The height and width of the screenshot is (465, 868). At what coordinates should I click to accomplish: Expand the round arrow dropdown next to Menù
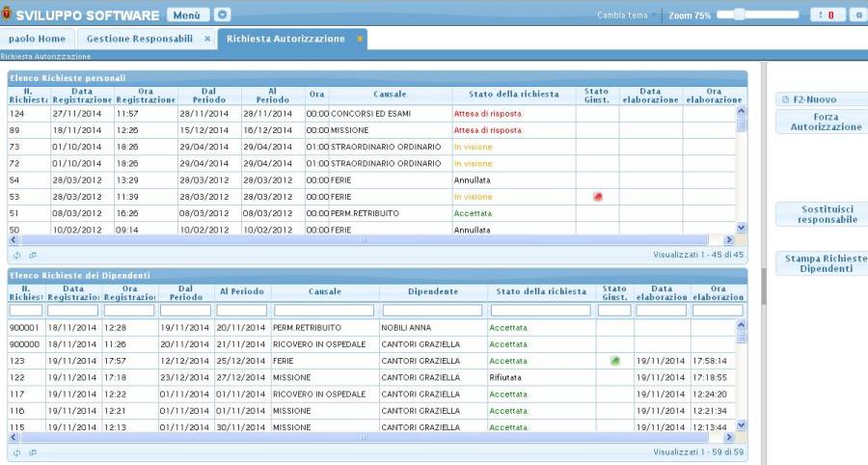(x=223, y=15)
